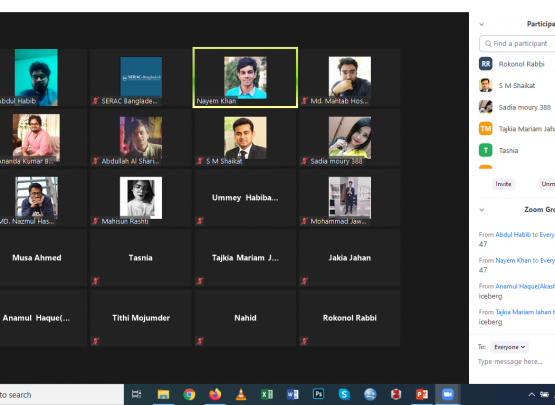Focus the Find a participant search field
555x405 pixels.
(x=517, y=44)
